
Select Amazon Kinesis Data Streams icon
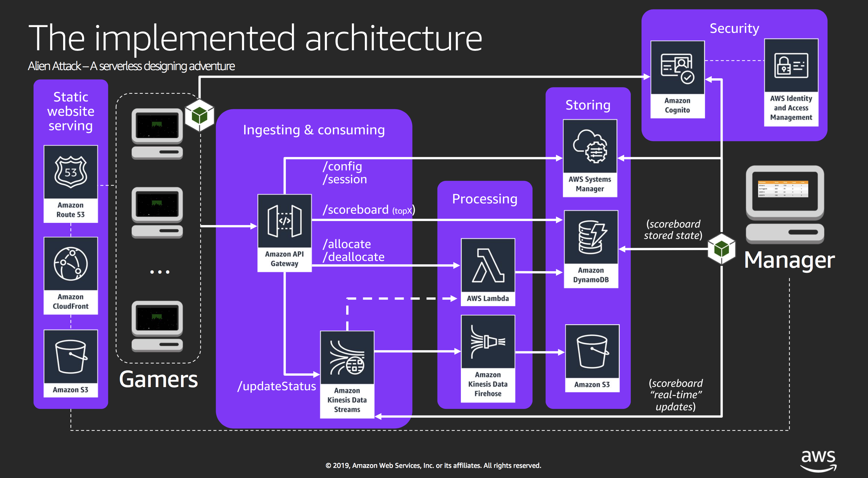point(347,358)
